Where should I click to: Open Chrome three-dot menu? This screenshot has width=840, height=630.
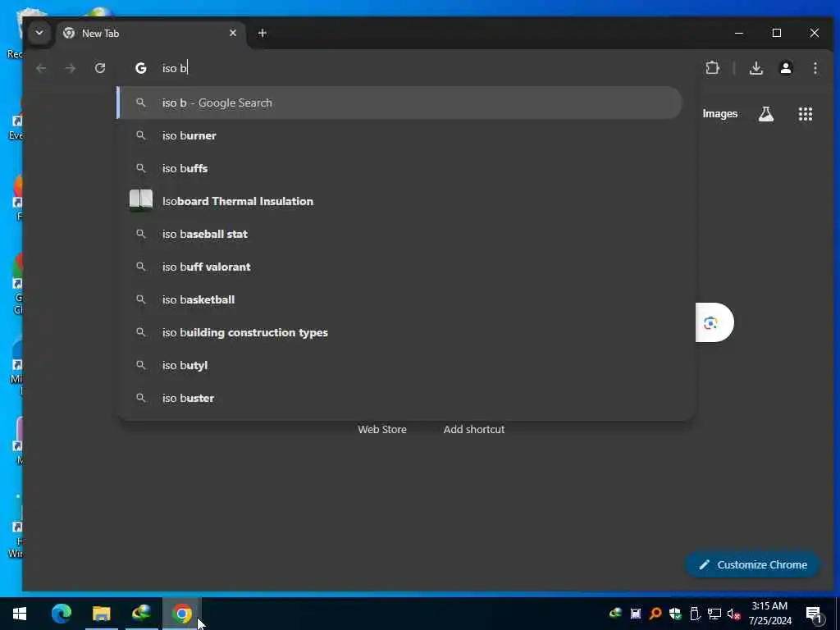[815, 68]
